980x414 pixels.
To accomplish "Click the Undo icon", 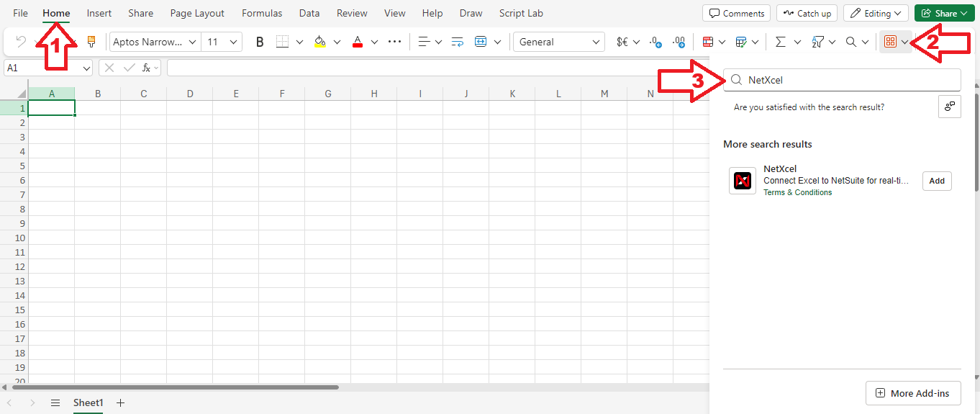I will [20, 42].
